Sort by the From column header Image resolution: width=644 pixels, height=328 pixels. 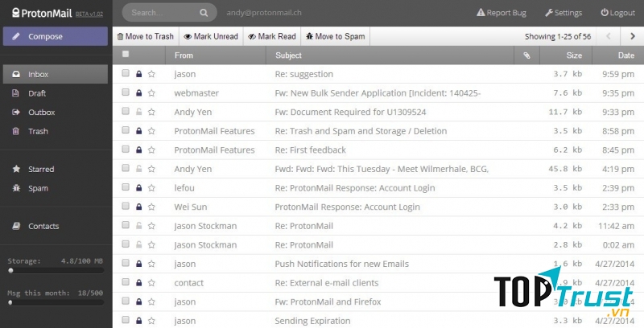coord(184,55)
